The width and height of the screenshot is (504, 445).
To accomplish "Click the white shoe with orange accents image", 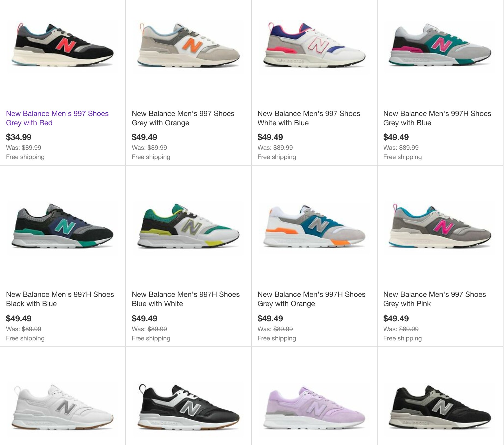I will [314, 227].
